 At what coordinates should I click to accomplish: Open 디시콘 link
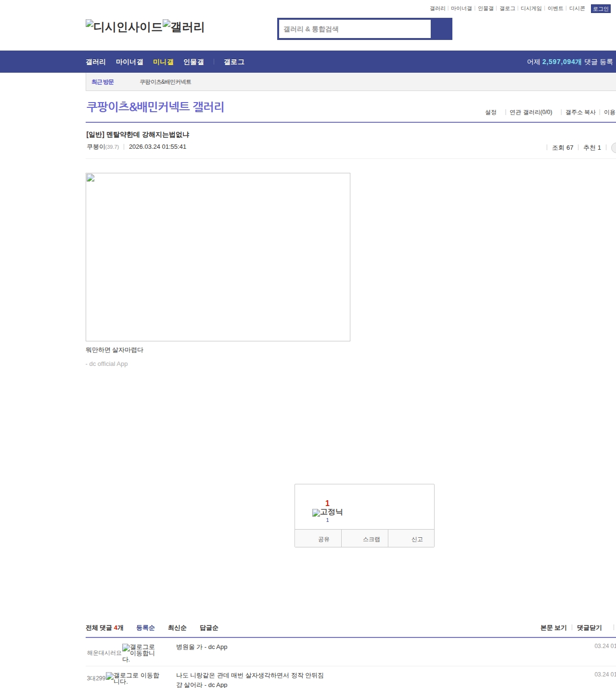click(577, 9)
